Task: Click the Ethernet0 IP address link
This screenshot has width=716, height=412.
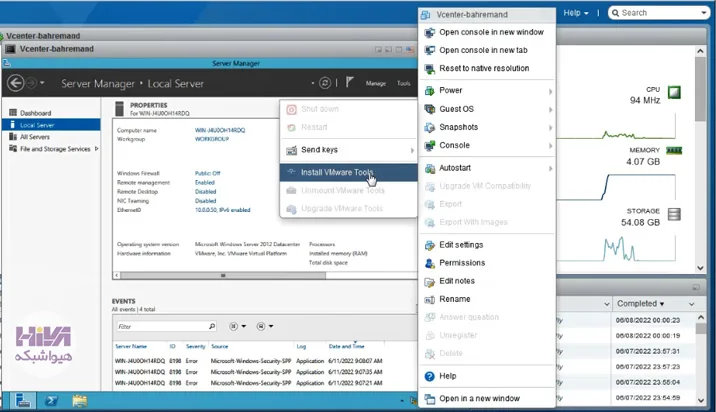Action: point(222,210)
